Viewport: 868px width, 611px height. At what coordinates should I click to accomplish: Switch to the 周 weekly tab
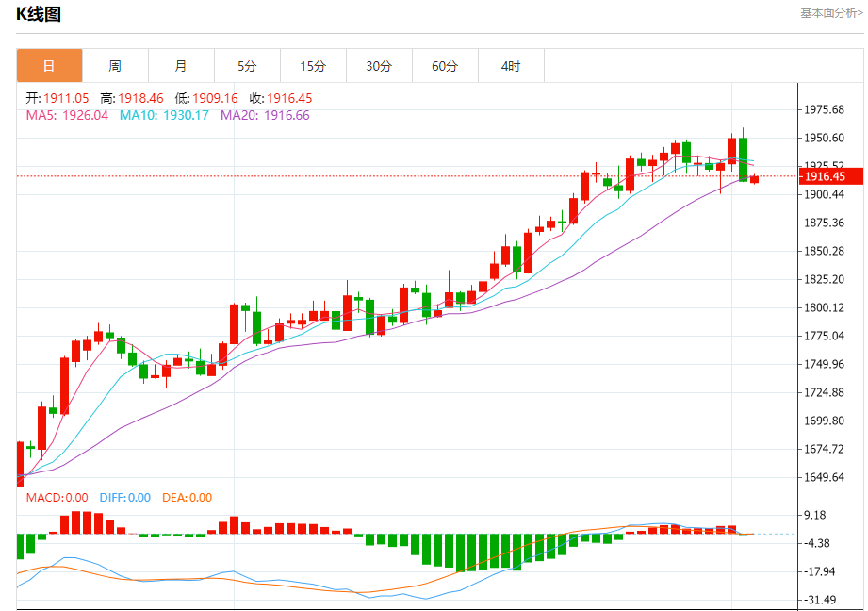click(115, 66)
